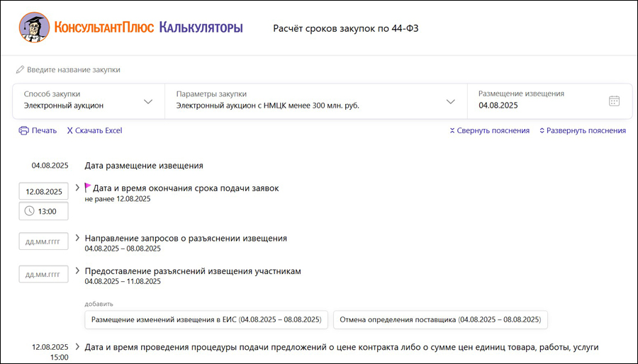Open the calendar icon for notice placement date
The height and width of the screenshot is (364, 638).
[x=614, y=101]
